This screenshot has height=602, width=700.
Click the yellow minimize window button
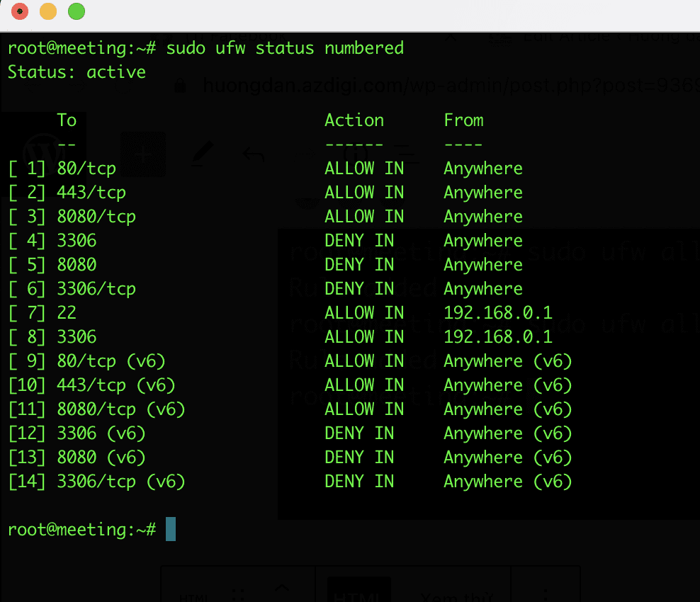click(x=48, y=11)
